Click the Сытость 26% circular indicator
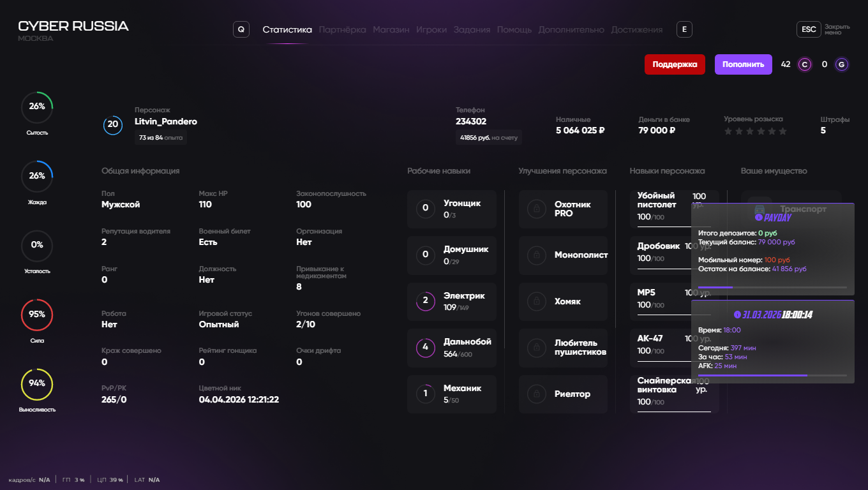This screenshot has height=490, width=868. [x=37, y=107]
